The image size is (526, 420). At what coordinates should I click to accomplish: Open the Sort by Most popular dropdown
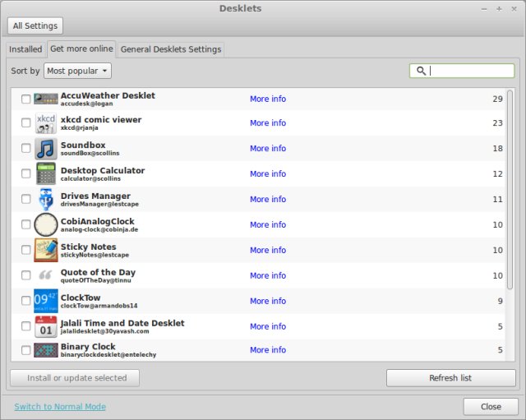[77, 72]
